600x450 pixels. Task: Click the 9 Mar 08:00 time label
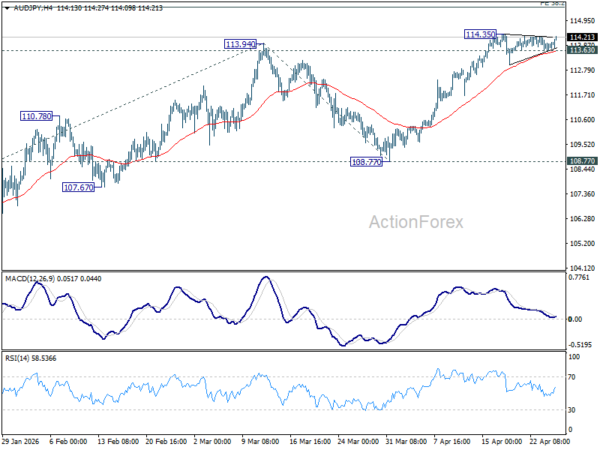pos(260,441)
